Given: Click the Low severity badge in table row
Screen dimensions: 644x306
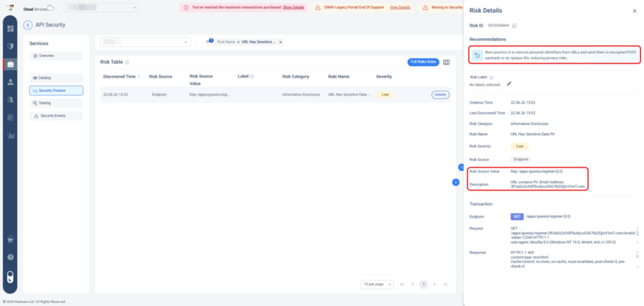Looking at the screenshot, I should (x=385, y=95).
